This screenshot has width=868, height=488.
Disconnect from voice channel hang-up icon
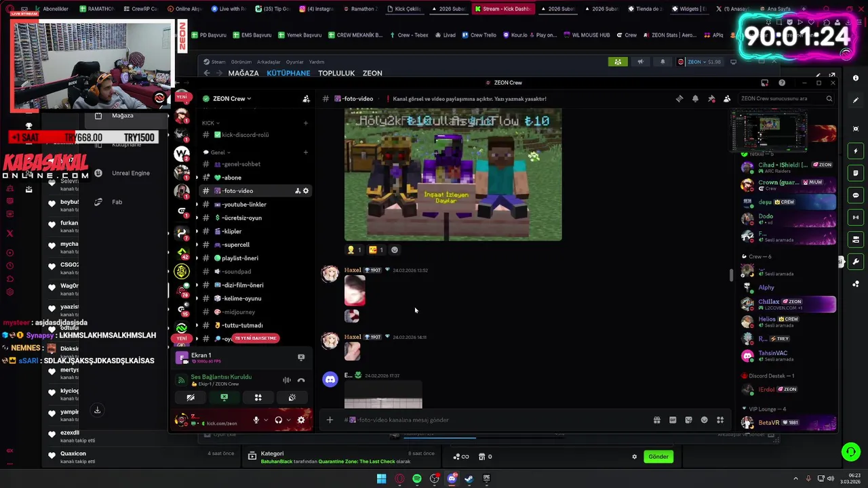coord(301,380)
